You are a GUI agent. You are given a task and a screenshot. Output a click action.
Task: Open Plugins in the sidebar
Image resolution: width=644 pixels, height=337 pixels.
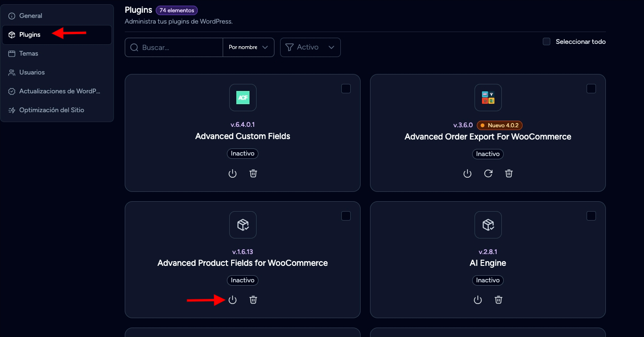[57, 35]
